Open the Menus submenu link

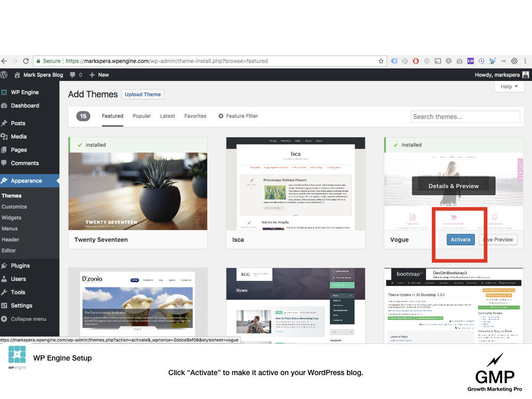9,229
